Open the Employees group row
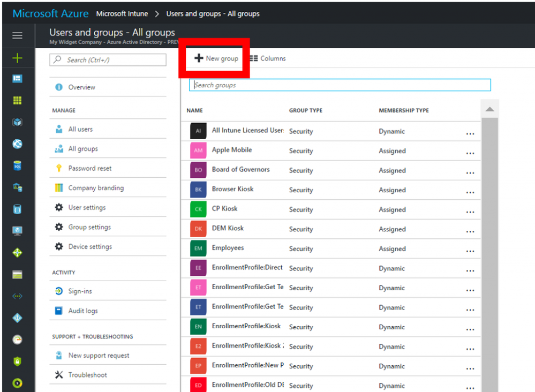The image size is (535, 392). (330, 248)
